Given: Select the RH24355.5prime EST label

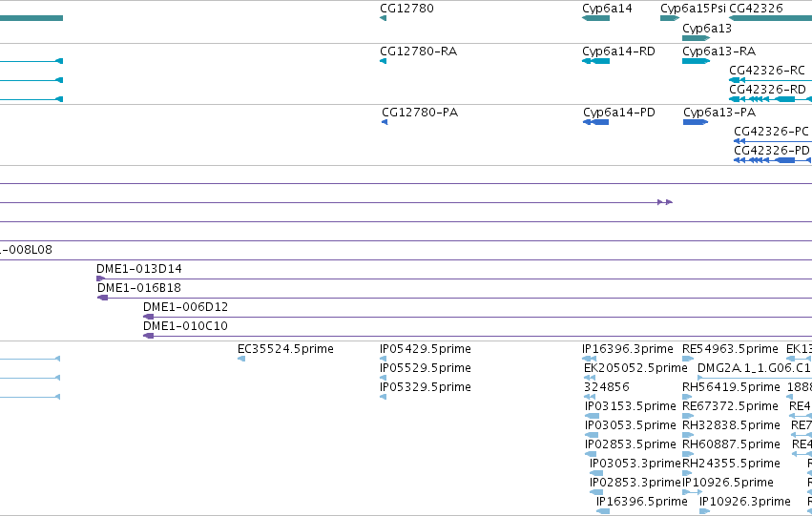Looking at the screenshot, I should point(731,464).
